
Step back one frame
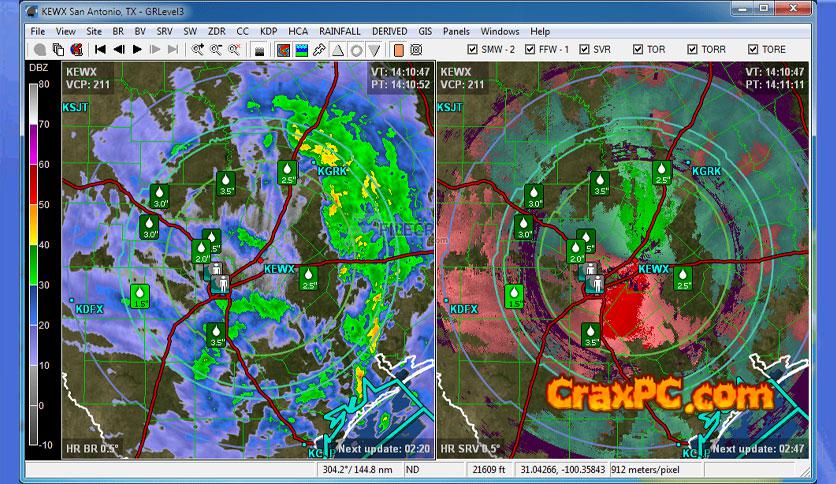(118, 49)
